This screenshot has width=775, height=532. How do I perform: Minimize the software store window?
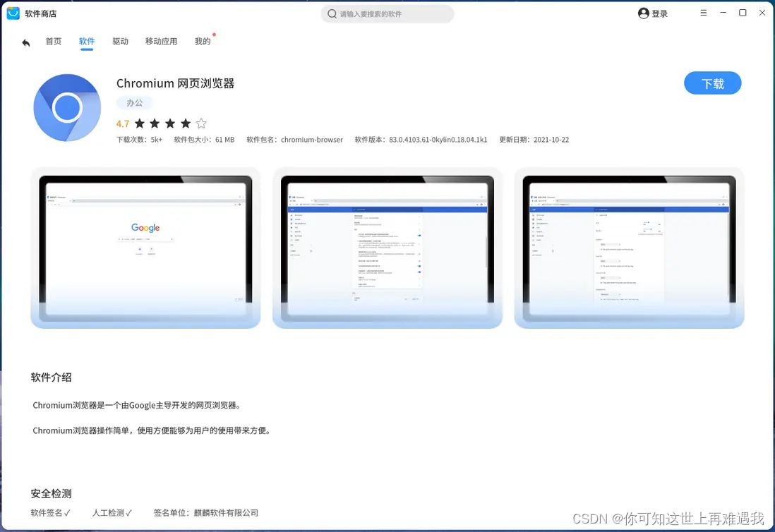[723, 13]
